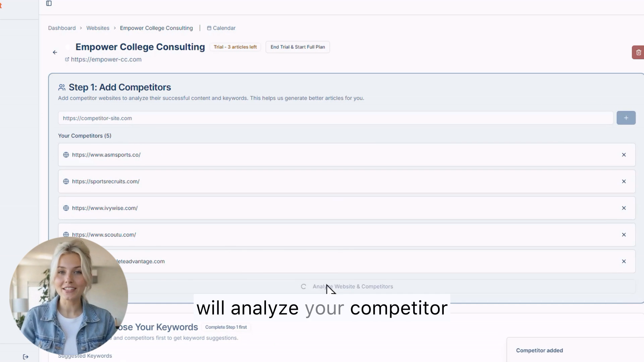This screenshot has width=644, height=362.
Task: Click Analyze Website & Competitors
Action: [348, 286]
